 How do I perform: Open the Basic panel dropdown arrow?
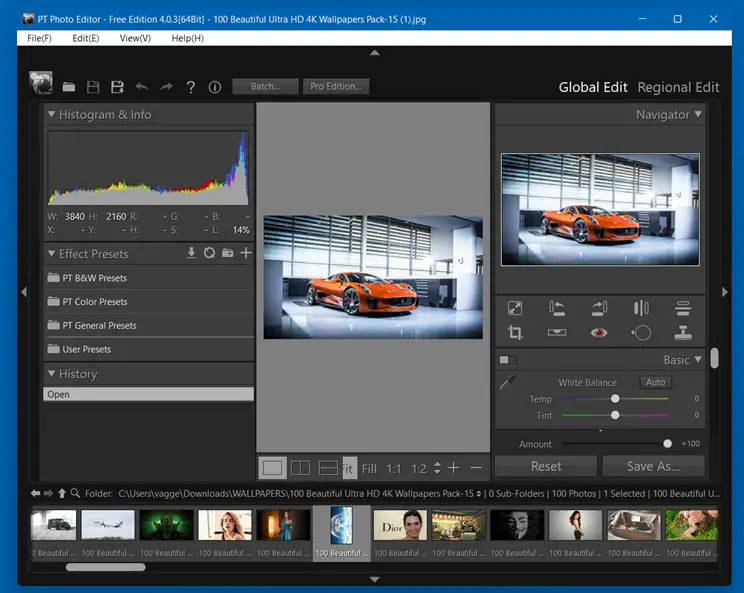[x=698, y=359]
